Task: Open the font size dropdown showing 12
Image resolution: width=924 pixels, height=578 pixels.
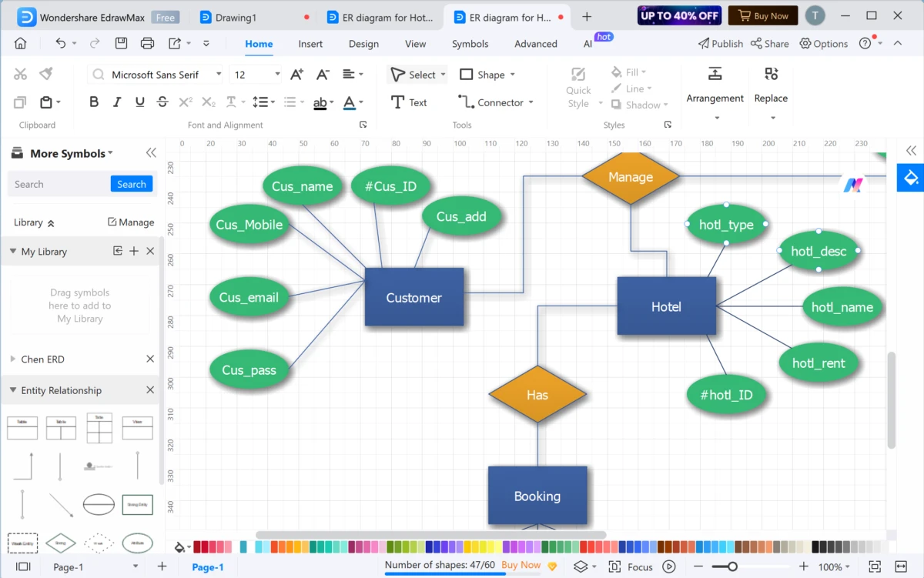Action: pyautogui.click(x=257, y=75)
